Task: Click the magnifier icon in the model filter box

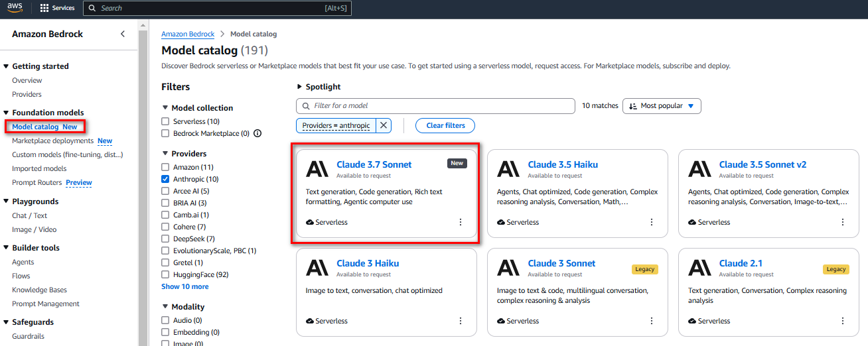Action: [306, 106]
